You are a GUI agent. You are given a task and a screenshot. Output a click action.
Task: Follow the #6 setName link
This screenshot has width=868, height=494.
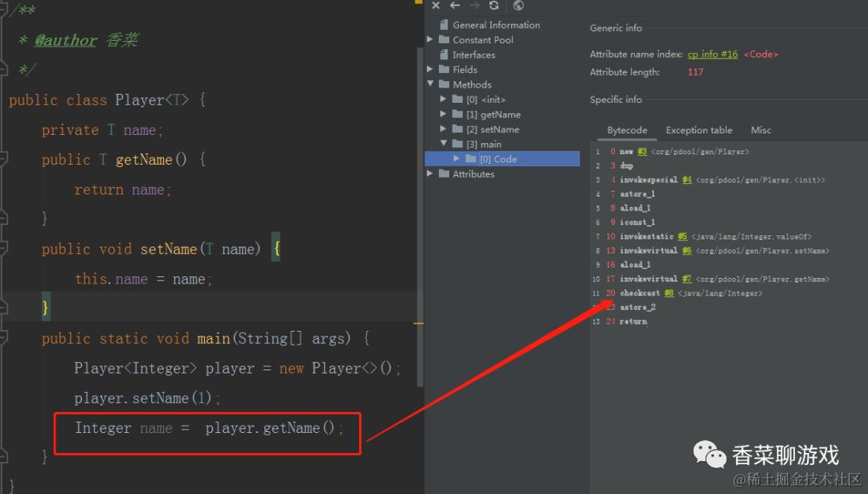pyautogui.click(x=687, y=251)
